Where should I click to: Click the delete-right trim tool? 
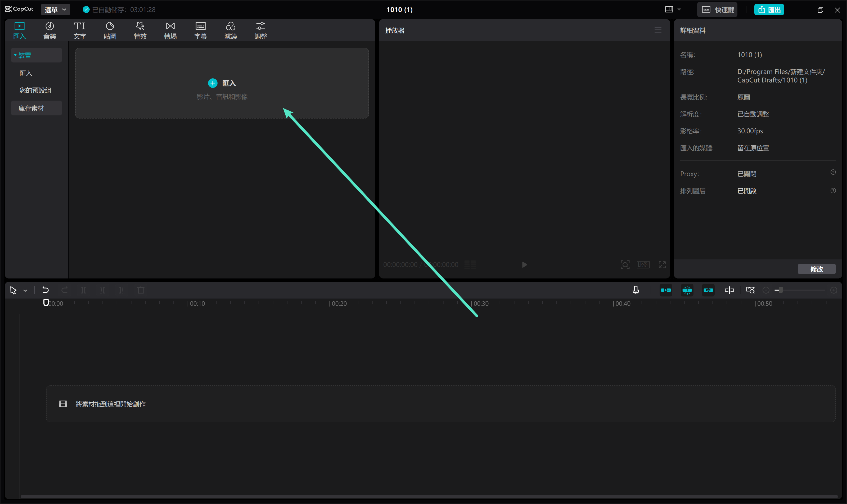121,290
